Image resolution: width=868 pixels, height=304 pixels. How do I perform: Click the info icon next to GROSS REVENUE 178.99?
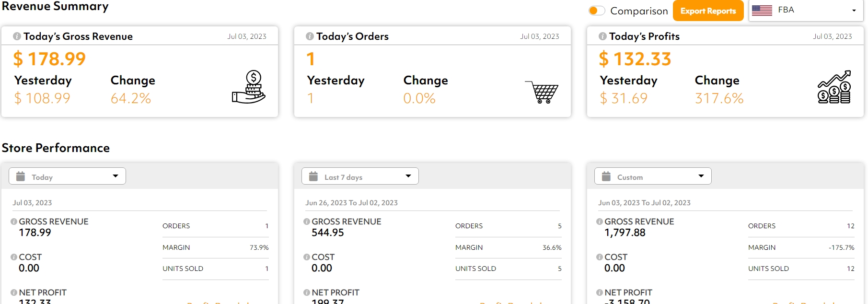point(13,221)
